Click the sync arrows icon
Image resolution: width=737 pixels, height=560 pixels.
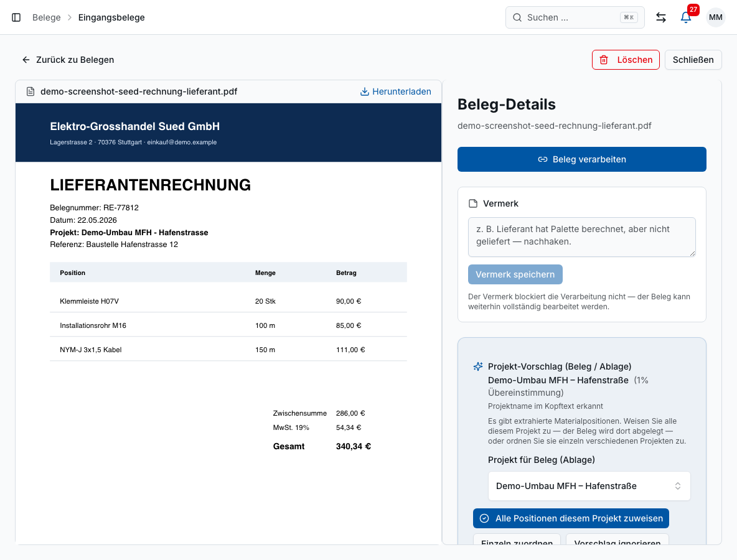(661, 17)
